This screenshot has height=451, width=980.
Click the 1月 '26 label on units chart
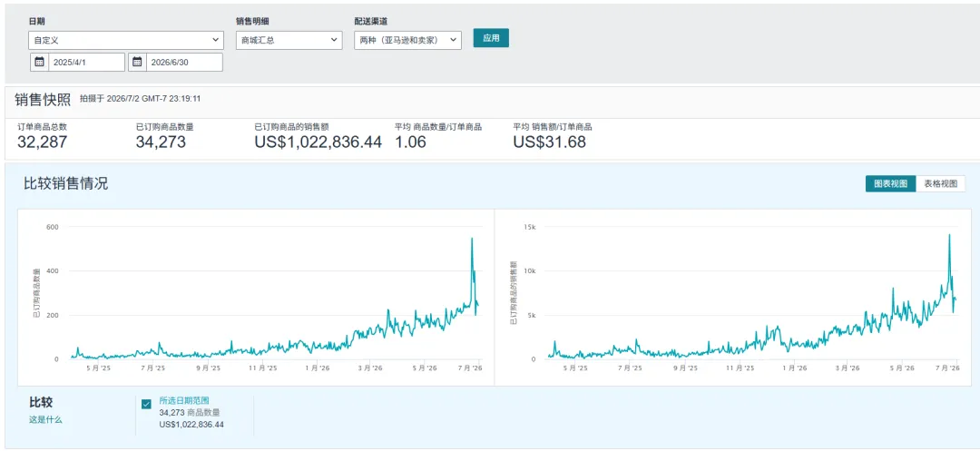tap(316, 368)
